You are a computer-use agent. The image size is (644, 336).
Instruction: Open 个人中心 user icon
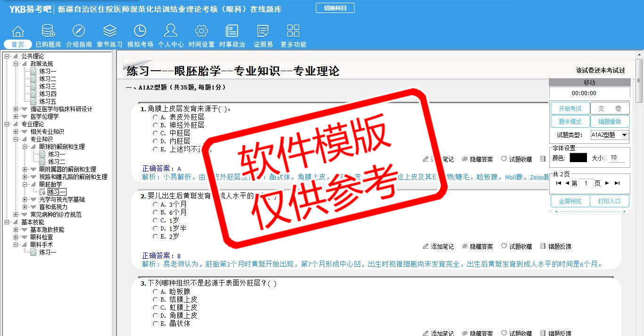click(171, 32)
